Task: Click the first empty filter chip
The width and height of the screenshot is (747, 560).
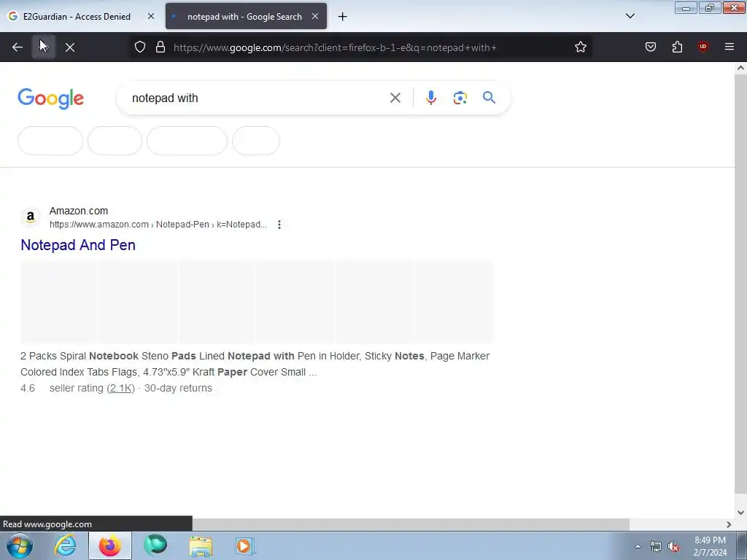Action: (x=50, y=141)
